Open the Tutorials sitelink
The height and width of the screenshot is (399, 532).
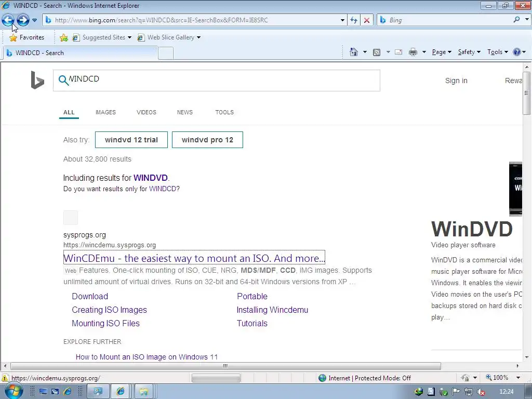point(252,323)
